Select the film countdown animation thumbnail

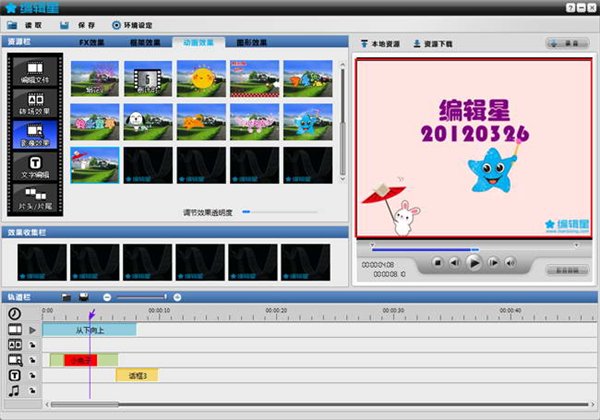point(148,79)
